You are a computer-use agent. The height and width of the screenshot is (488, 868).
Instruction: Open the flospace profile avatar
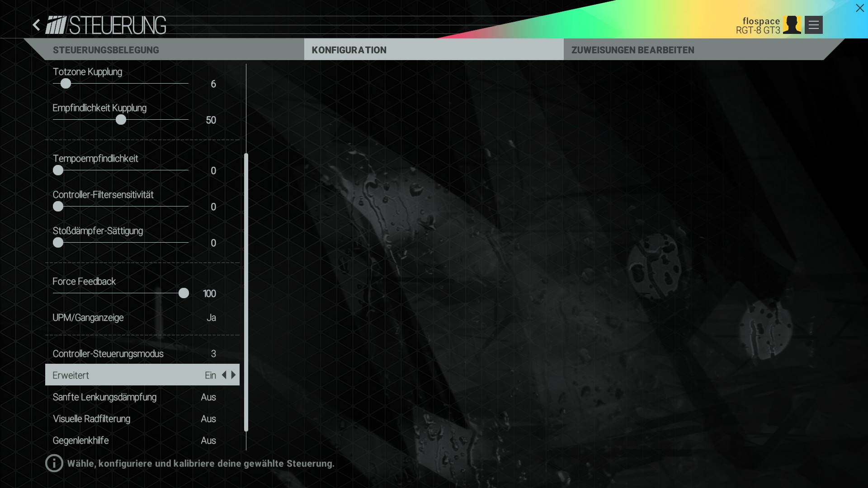pyautogui.click(x=792, y=25)
